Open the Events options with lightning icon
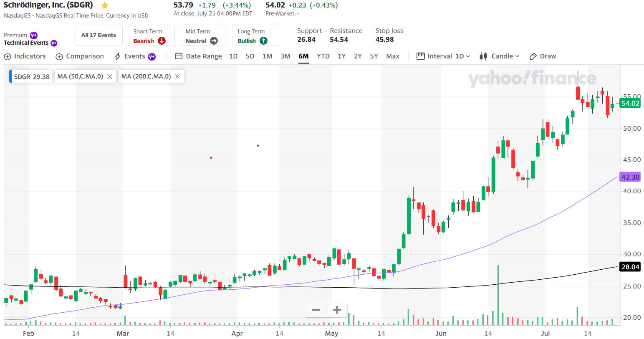This screenshot has height=339, width=644. pyautogui.click(x=135, y=56)
